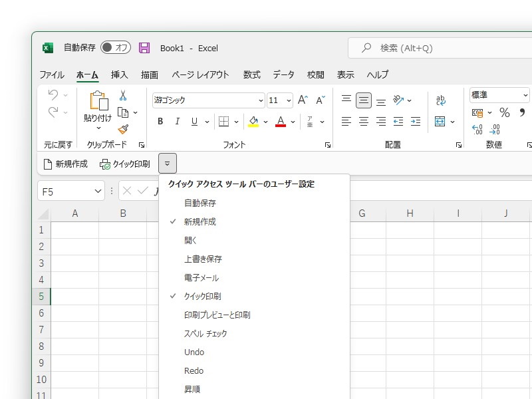Click the Name Box showing F5
Screen dimensions: 532x399
66,191
